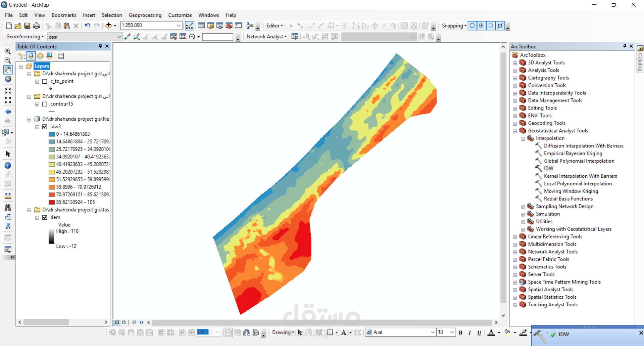Click blue swatch for 0 - 14.64861803 class
644x346 pixels.
[x=52, y=134]
